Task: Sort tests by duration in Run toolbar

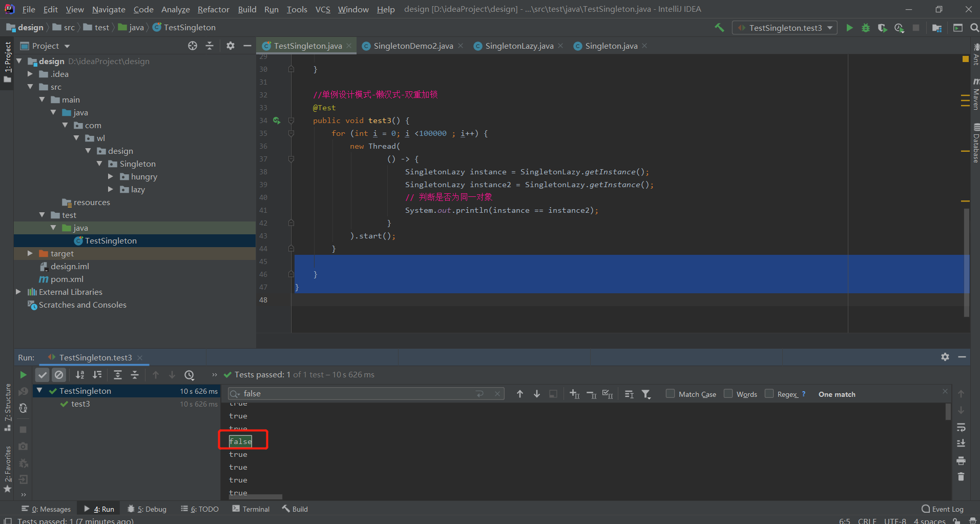Action: click(97, 375)
